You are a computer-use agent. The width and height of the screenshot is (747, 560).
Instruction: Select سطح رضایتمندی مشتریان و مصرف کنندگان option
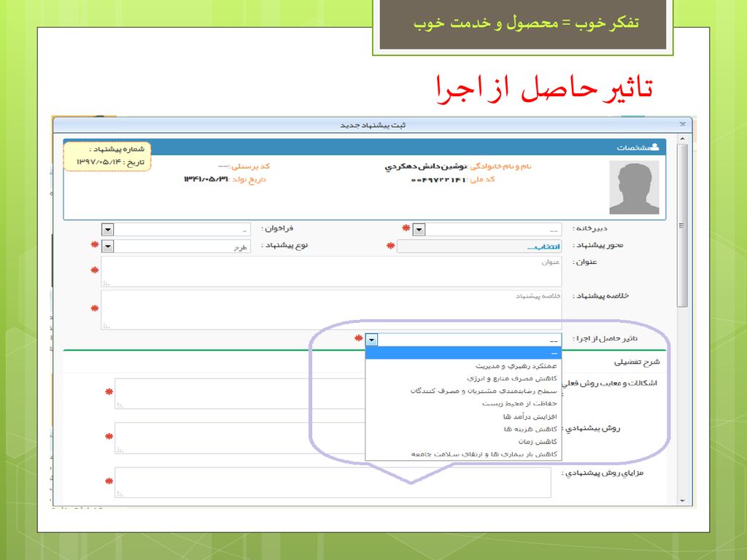tap(463, 391)
